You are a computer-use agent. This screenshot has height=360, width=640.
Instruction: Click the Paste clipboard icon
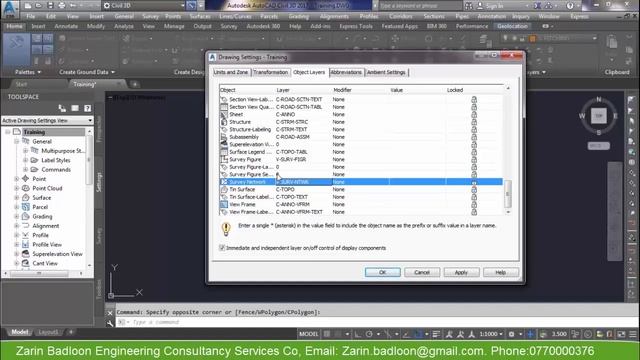pos(611,43)
